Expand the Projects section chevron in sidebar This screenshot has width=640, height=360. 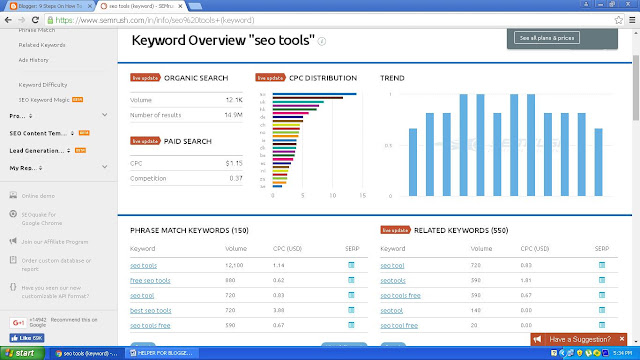(104, 116)
